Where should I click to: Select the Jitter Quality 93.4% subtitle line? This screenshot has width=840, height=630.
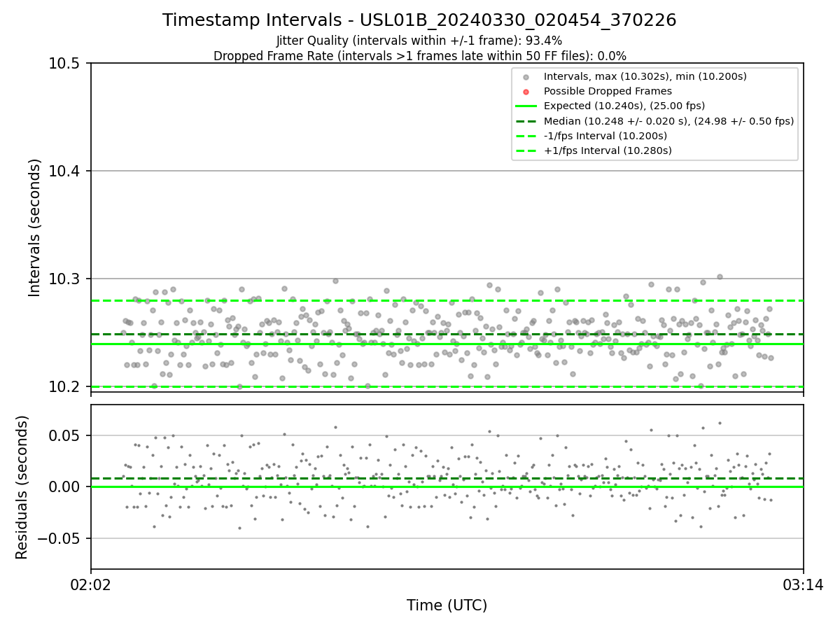[419, 41]
